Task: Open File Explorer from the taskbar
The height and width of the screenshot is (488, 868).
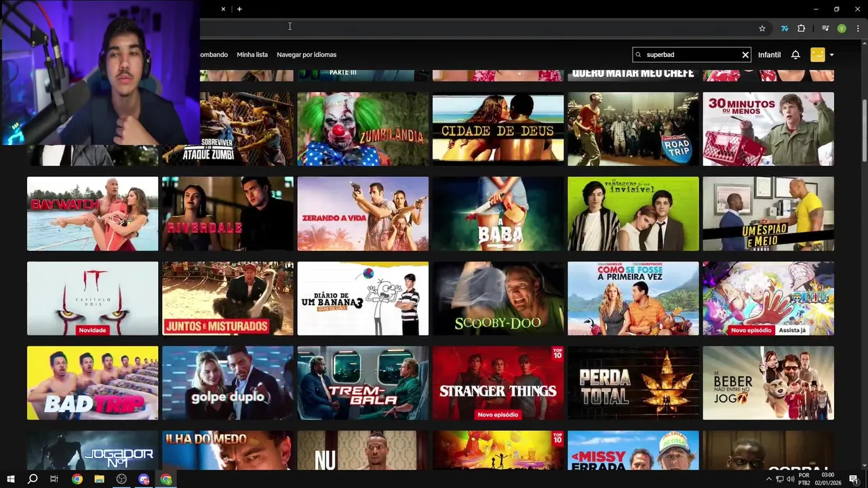Action: (x=99, y=479)
